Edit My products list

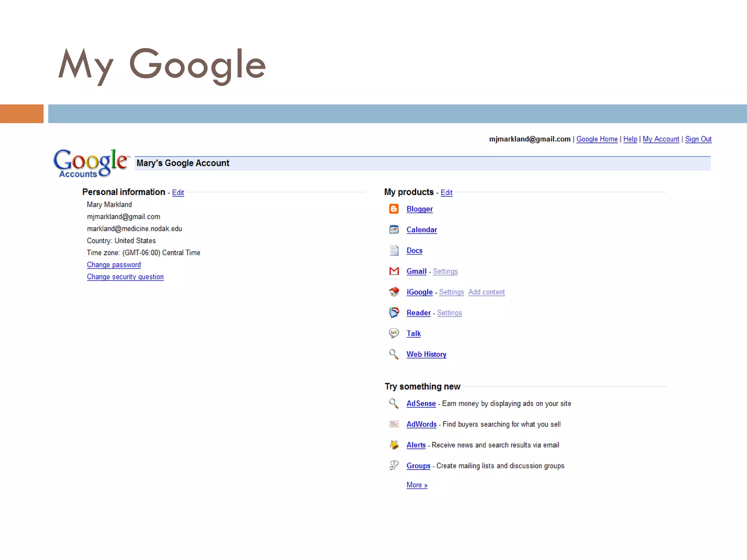click(446, 192)
